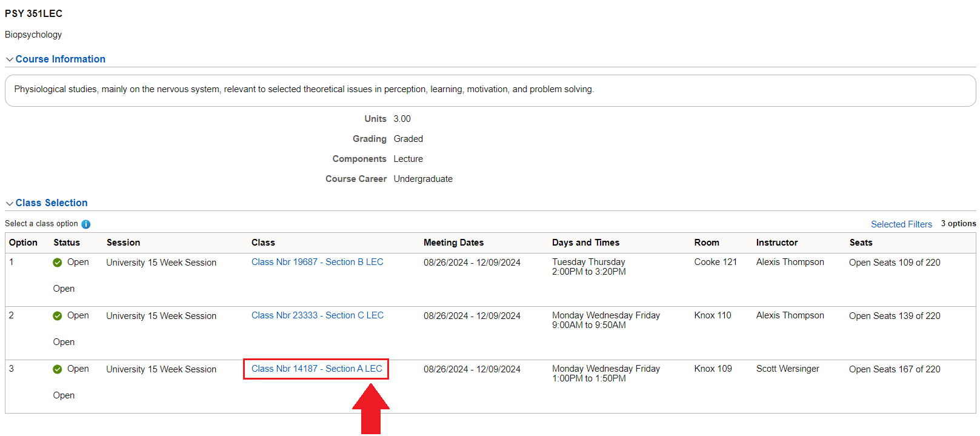This screenshot has width=980, height=436.
Task: Collapse the Class Selection section chevron
Action: 10,203
